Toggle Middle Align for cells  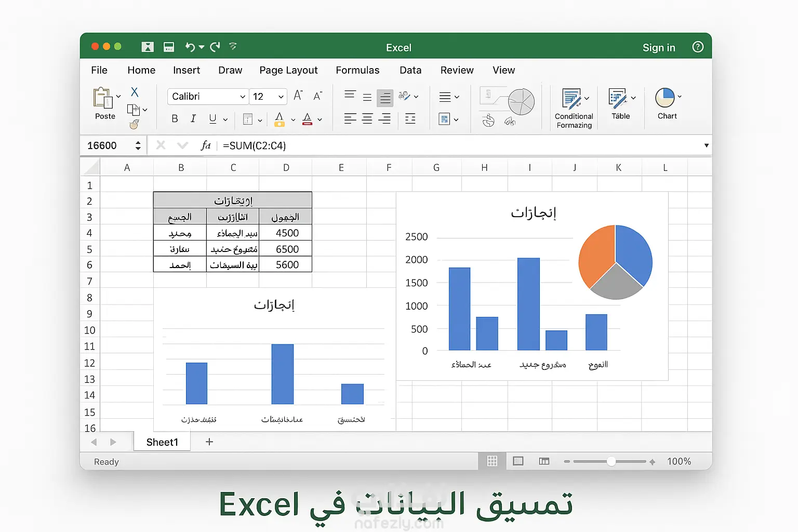click(367, 97)
